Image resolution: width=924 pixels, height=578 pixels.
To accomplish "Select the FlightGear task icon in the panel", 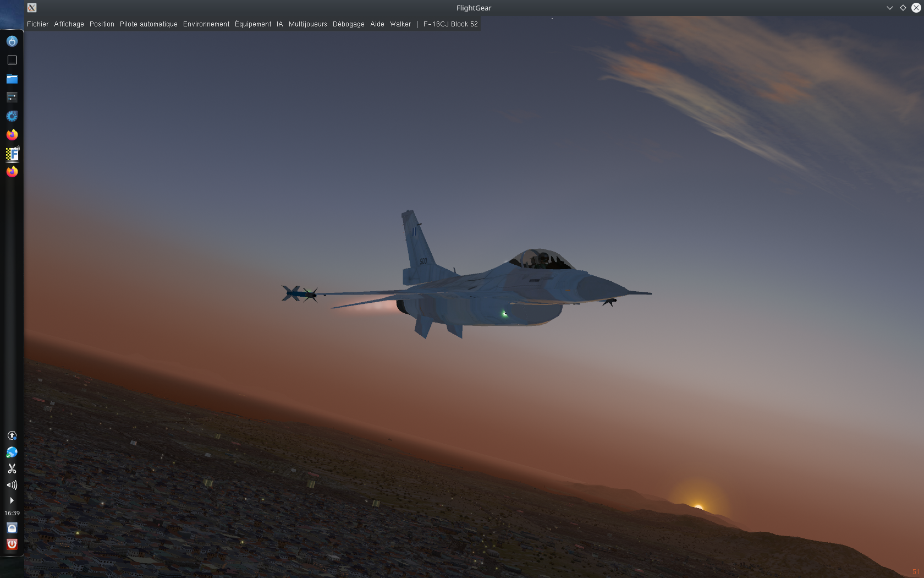I will [12, 154].
